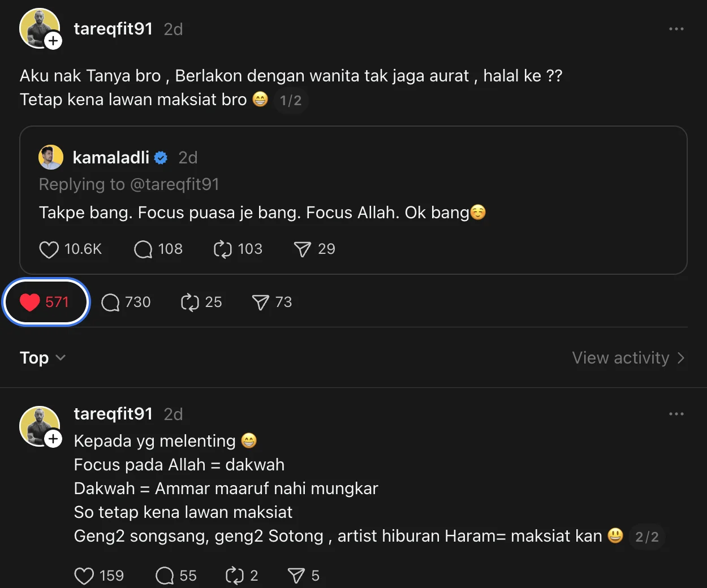Image resolution: width=707 pixels, height=588 pixels.
Task: Open the 108 comments on kamaladli's reply
Action: pyautogui.click(x=158, y=249)
